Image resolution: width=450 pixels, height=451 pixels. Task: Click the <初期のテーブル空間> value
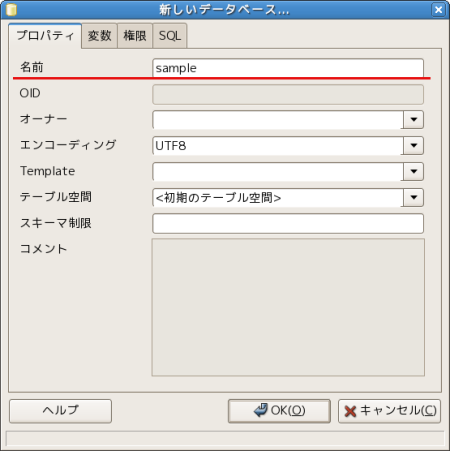(x=218, y=198)
